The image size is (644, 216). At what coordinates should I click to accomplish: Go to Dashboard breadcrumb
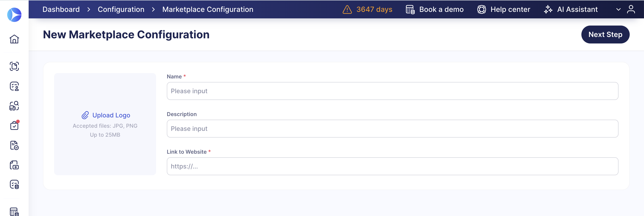coord(61,9)
